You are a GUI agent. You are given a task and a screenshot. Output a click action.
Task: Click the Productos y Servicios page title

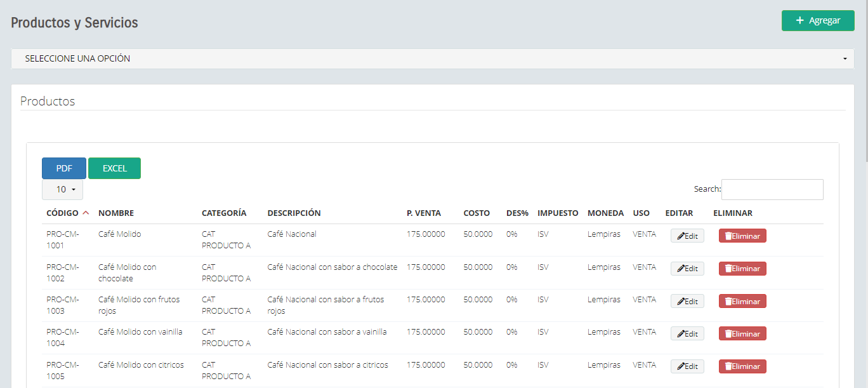(x=74, y=23)
